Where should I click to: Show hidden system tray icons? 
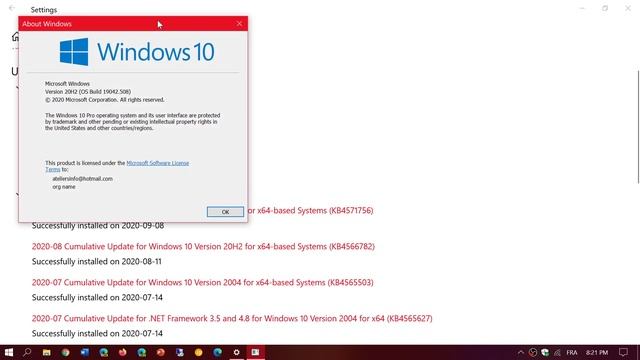tap(520, 352)
